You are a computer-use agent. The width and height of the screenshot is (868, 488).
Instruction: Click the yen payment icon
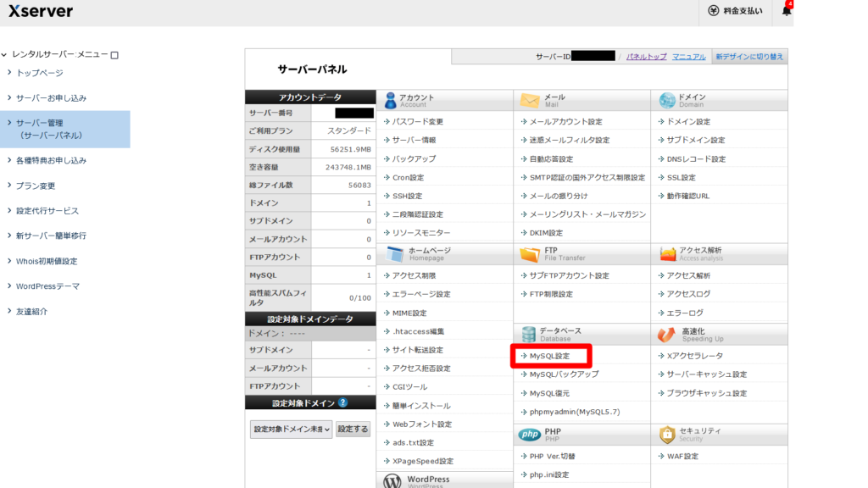point(714,10)
